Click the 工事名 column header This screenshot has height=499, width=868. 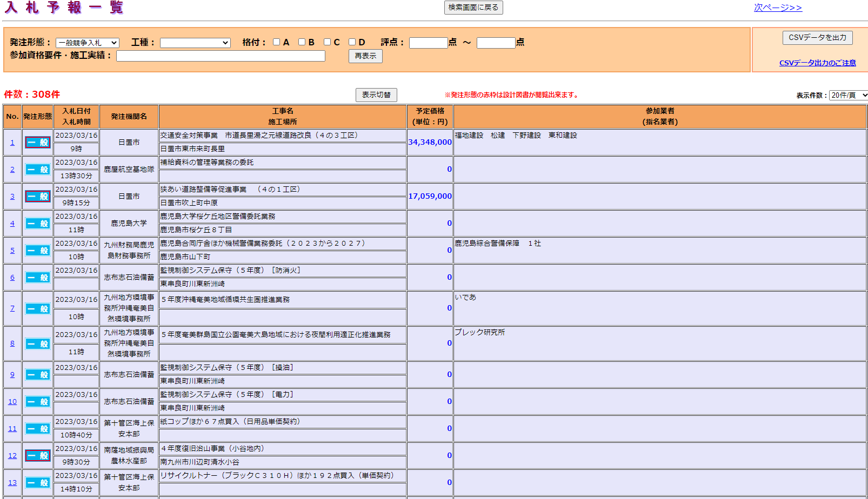(x=283, y=111)
